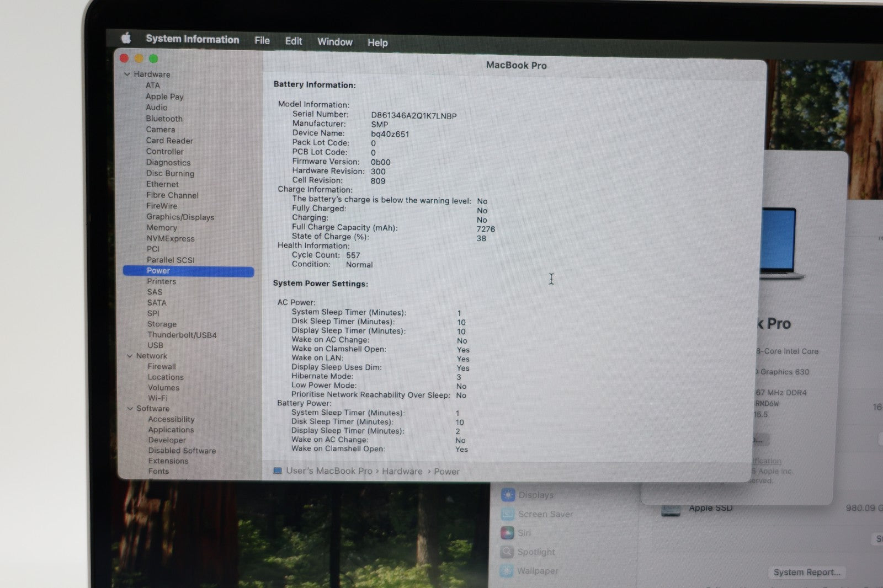Select Graphics/Displays in the sidebar
The width and height of the screenshot is (883, 588).
click(x=180, y=217)
